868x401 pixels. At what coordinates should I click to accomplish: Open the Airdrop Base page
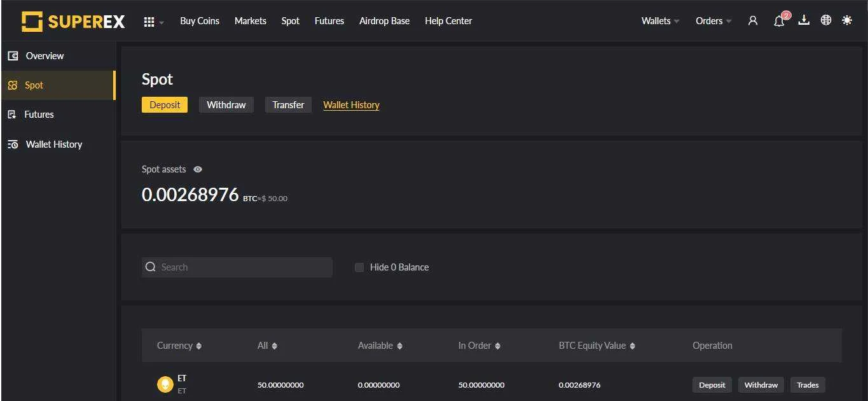pos(385,21)
